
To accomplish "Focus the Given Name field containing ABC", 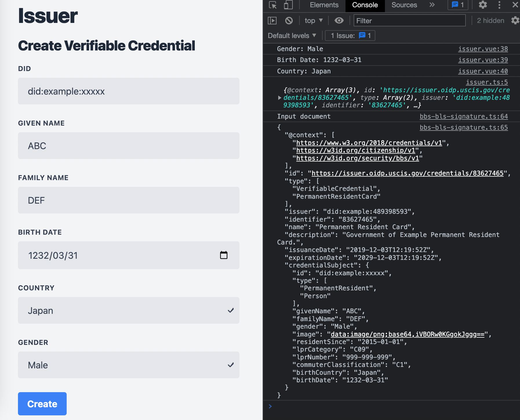I will tap(129, 146).
